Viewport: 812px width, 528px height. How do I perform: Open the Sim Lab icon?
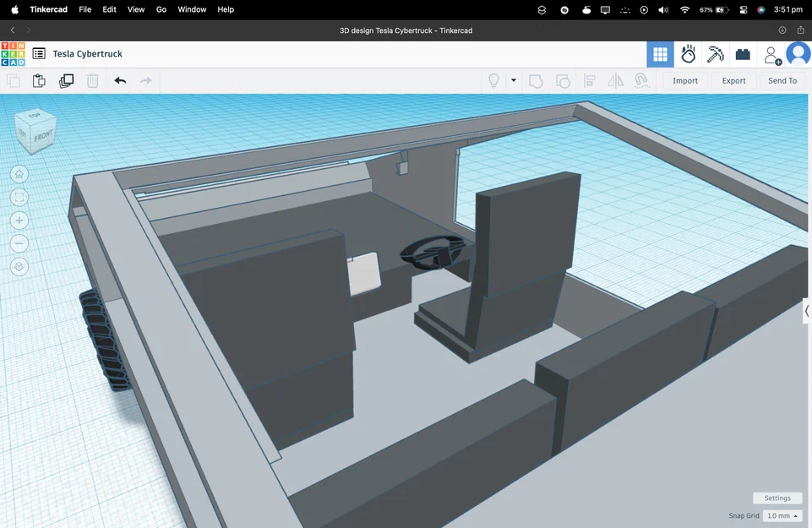(688, 54)
